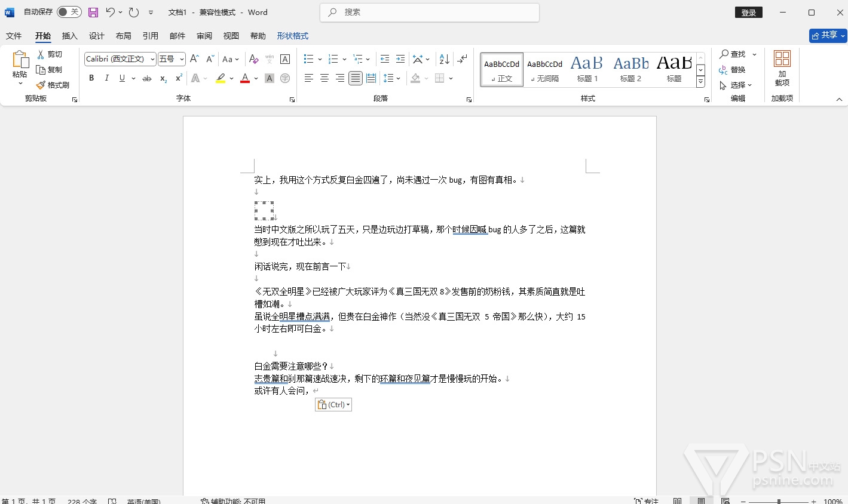This screenshot has width=848, height=504.
Task: Click the Sort A-Z icon
Action: (x=445, y=59)
